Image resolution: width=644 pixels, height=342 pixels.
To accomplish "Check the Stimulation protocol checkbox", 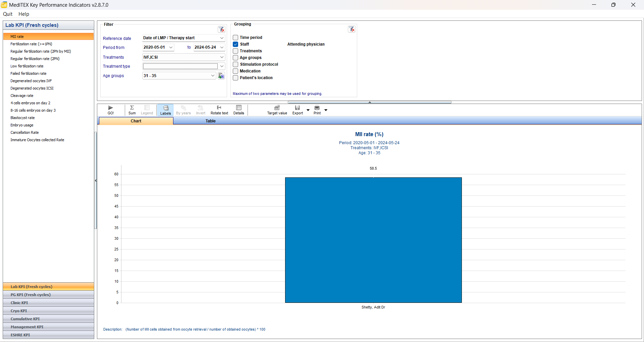I will pos(236,64).
